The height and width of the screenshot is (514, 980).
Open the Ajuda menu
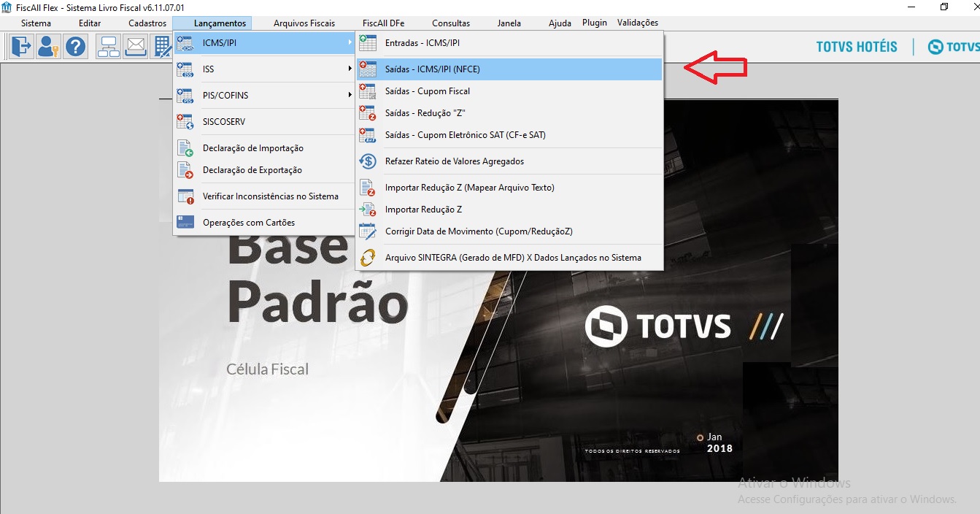point(560,23)
